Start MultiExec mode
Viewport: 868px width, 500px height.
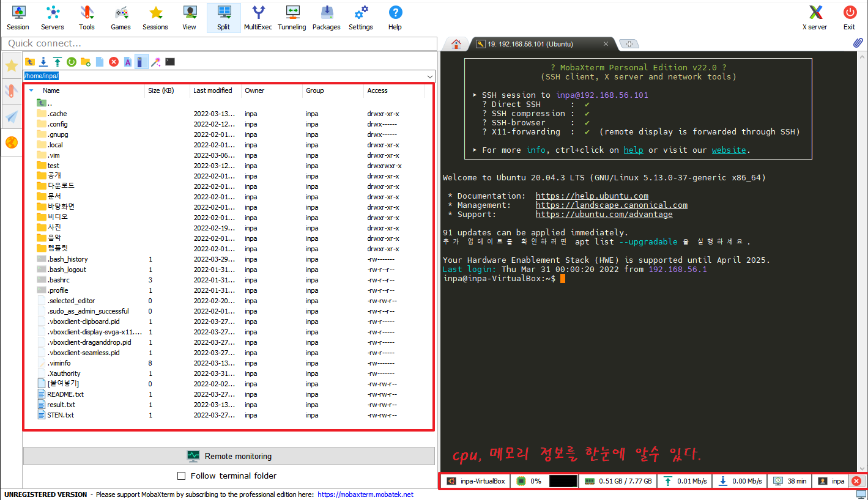(258, 17)
